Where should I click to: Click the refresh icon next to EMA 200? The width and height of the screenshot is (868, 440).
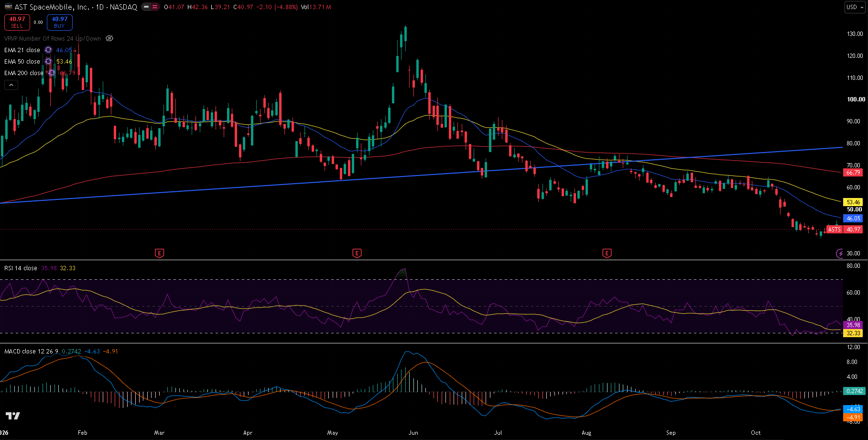pos(52,73)
